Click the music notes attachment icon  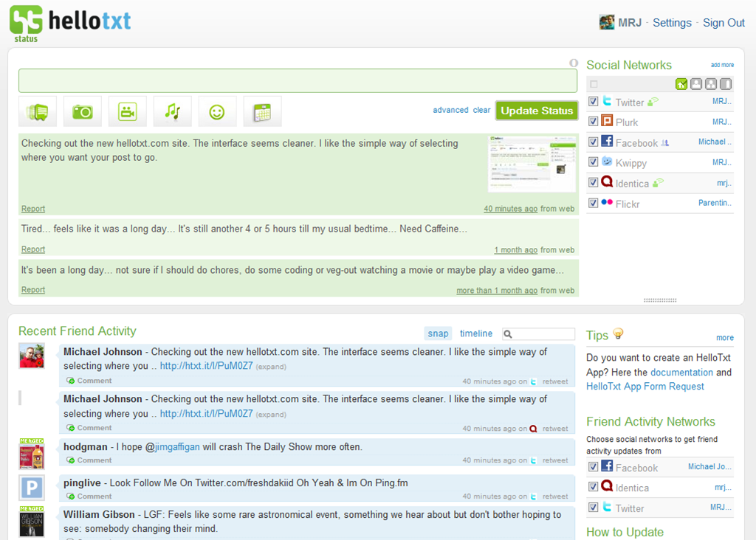(x=172, y=111)
